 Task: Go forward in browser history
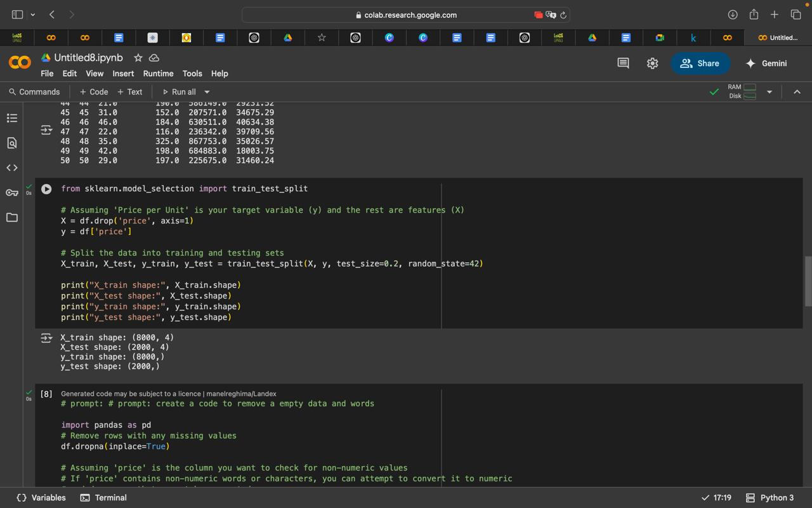pos(72,14)
